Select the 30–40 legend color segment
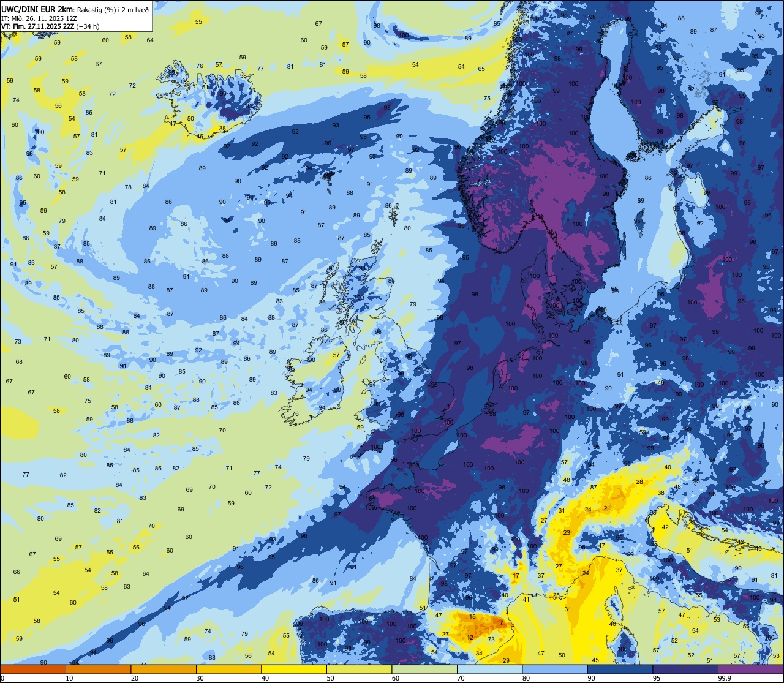Viewport: 784px width, 683px height. pyautogui.click(x=229, y=669)
